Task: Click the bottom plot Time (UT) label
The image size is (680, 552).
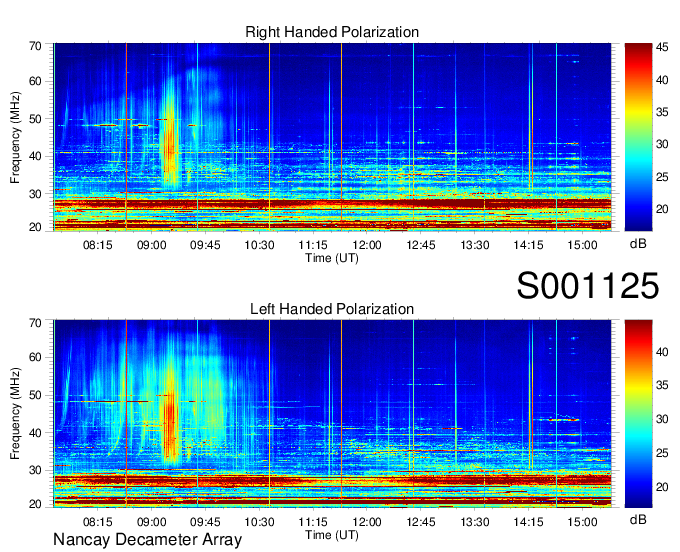Action: 332,535
